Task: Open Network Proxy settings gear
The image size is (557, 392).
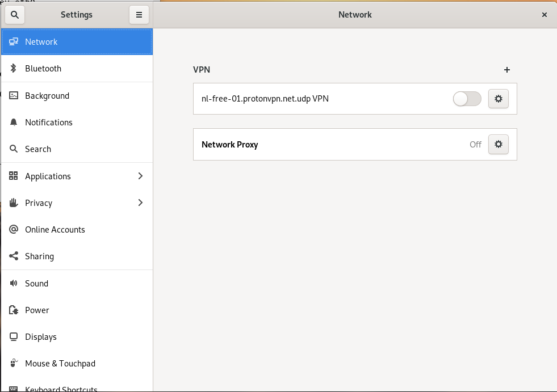Action: [x=499, y=144]
